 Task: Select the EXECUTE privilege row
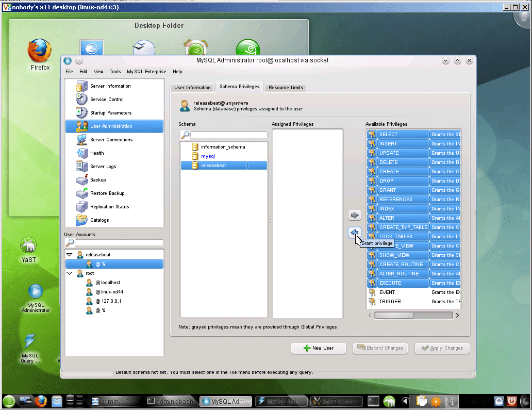click(x=413, y=283)
